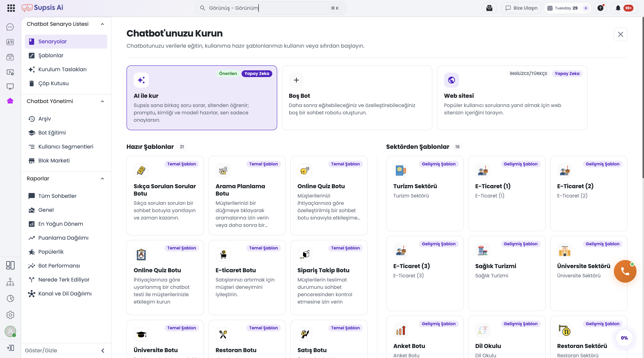Click the Supsis Ai logo

point(42,8)
